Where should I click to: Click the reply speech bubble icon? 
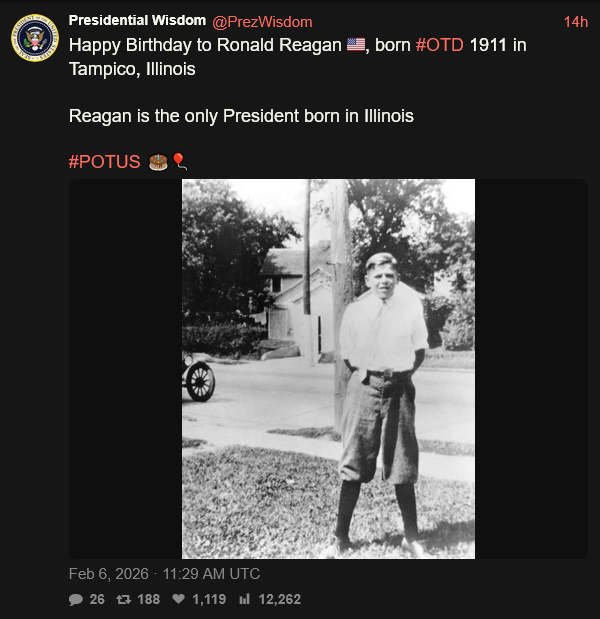[x=76, y=600]
